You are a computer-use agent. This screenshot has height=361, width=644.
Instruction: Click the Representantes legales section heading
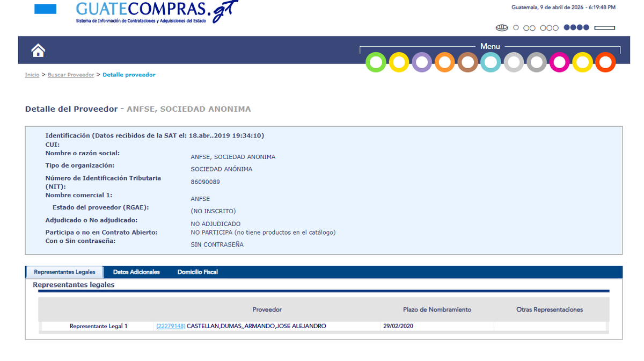[x=74, y=285]
